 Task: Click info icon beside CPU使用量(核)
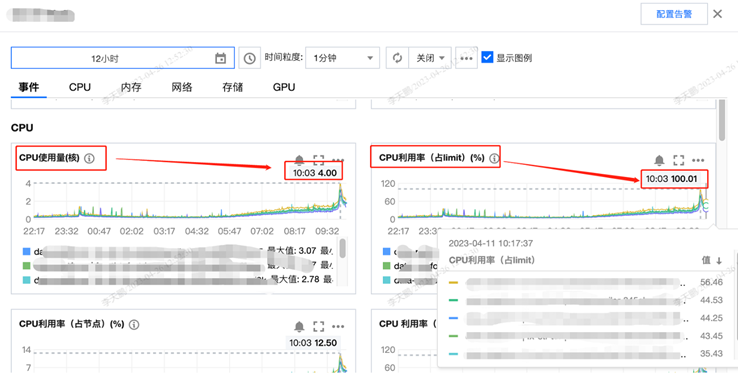tap(89, 158)
